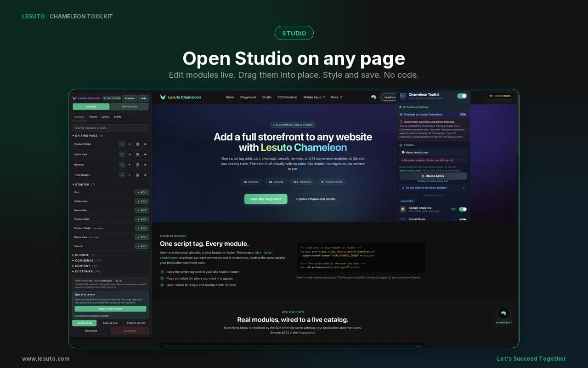Image resolution: width=588 pixels, height=368 pixels.
Task: Click the Lesuto Chameleon logo in Studio panel
Action: [74, 98]
